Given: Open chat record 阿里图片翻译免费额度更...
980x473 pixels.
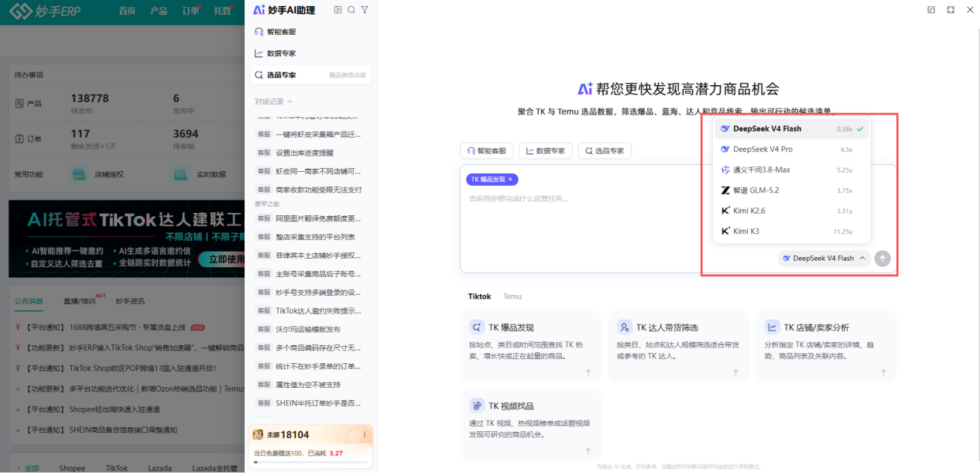Looking at the screenshot, I should [x=310, y=218].
